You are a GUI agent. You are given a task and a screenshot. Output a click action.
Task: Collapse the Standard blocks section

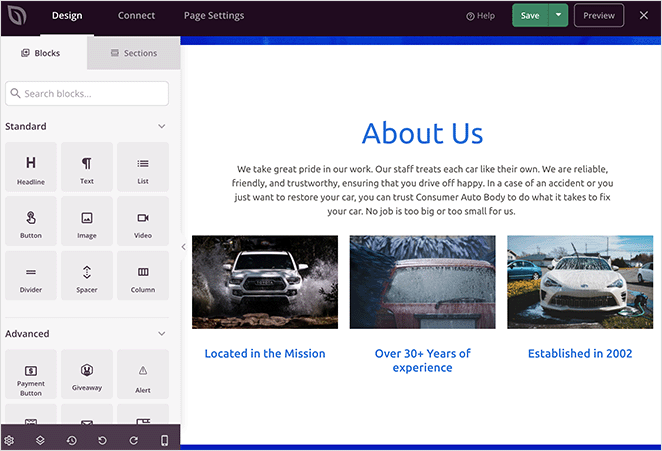162,127
